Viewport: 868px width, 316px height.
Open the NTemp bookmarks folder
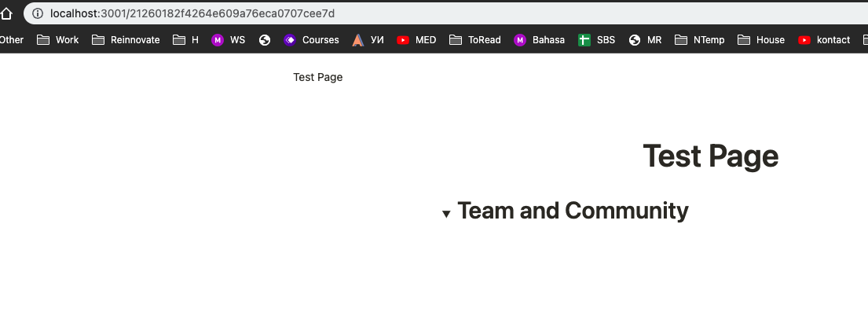point(700,40)
